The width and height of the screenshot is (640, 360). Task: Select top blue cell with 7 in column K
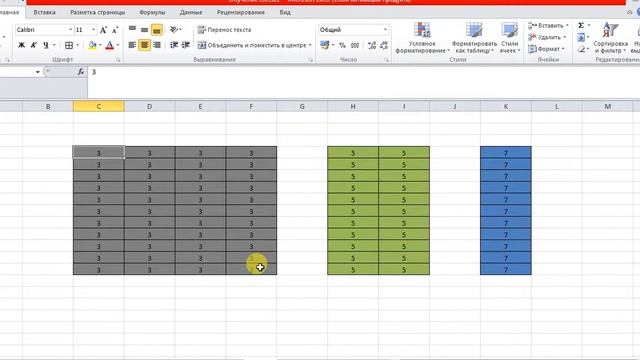[506, 153]
